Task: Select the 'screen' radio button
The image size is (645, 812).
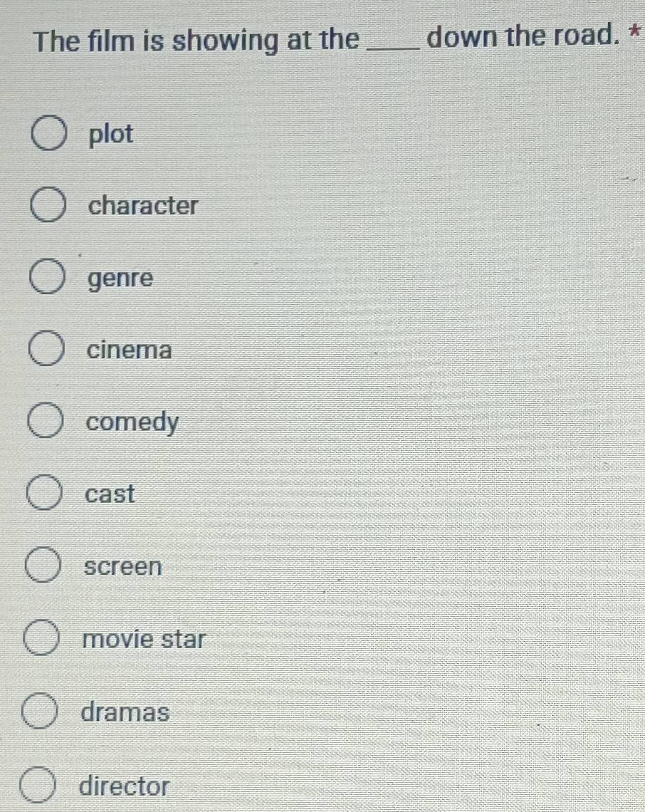Action: 43,565
